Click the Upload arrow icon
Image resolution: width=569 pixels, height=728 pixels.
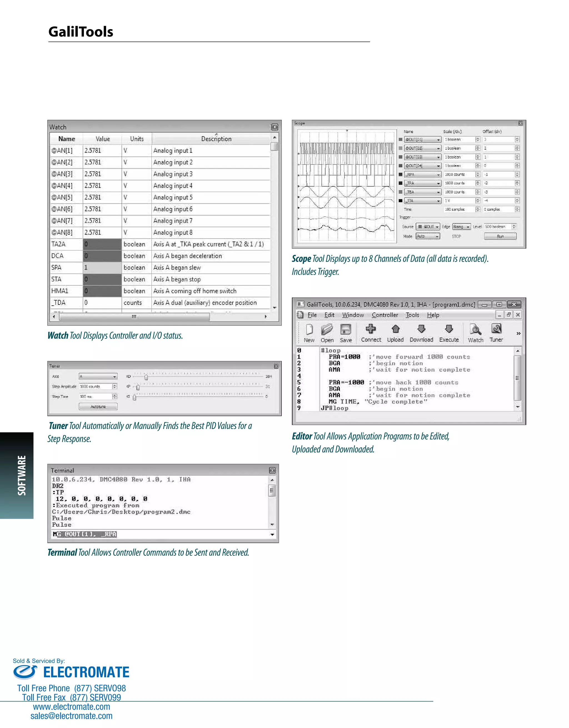[x=395, y=329]
